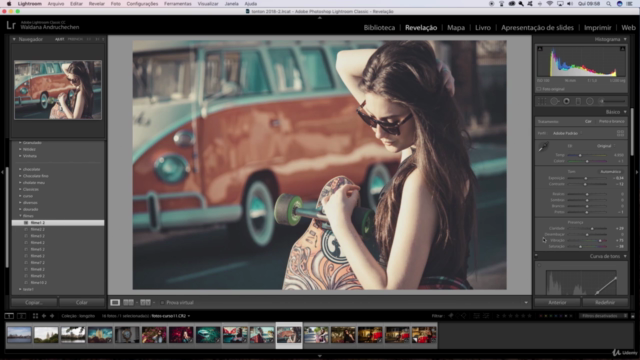Collapse the Histograma panel
The width and height of the screenshot is (640, 360).
(x=625, y=39)
